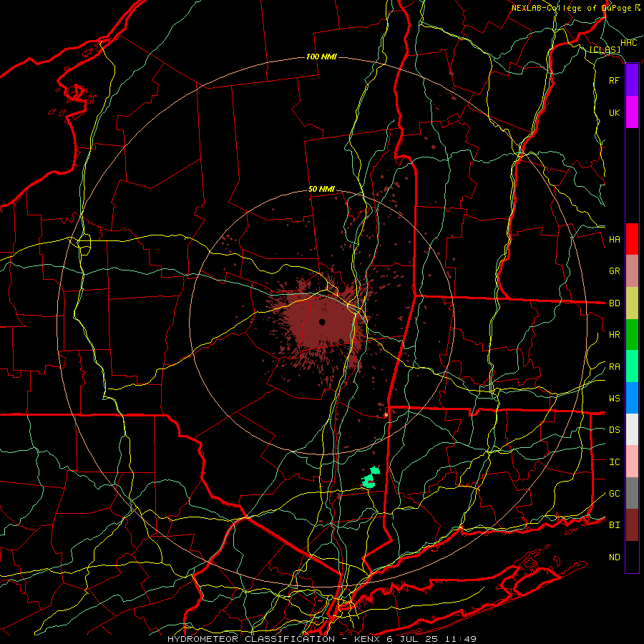Click the UK magenta legend swatch
Image resolution: width=644 pixels, height=644 pixels.
[x=632, y=112]
